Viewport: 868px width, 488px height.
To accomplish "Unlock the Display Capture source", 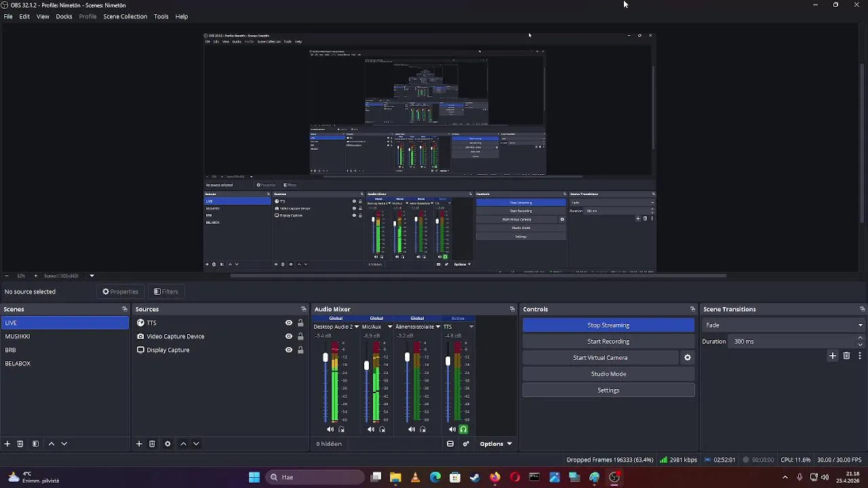I will [300, 350].
